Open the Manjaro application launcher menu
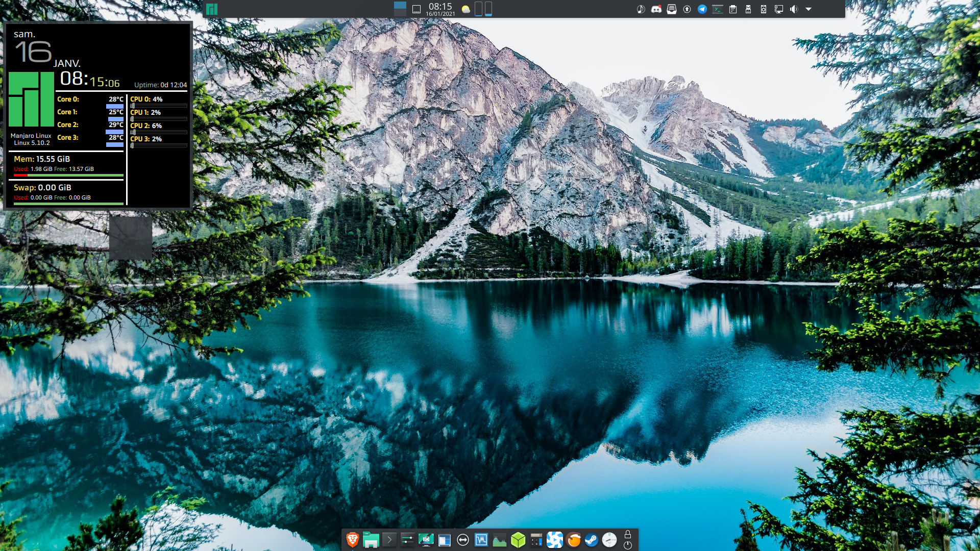 [212, 9]
